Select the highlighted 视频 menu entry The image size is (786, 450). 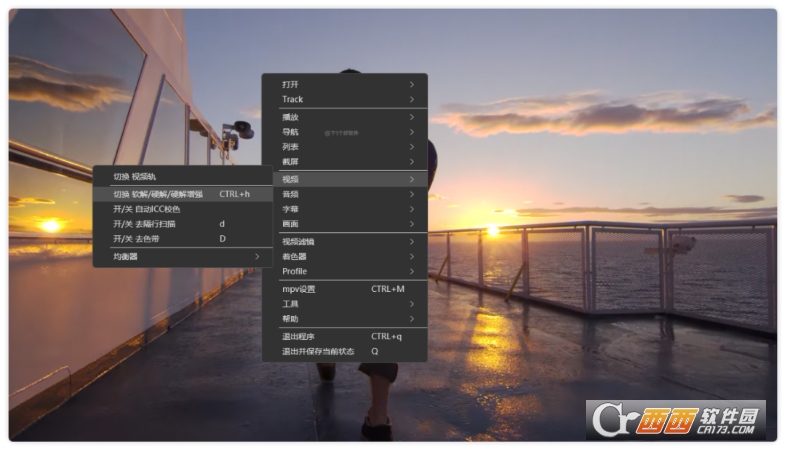(x=350, y=179)
